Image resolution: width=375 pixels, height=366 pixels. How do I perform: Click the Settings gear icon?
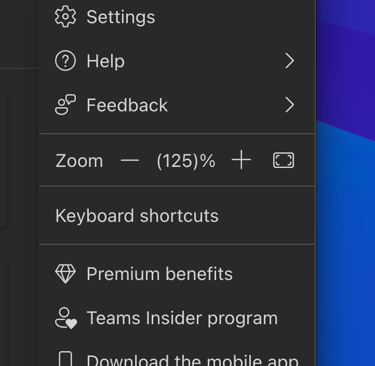pos(65,16)
